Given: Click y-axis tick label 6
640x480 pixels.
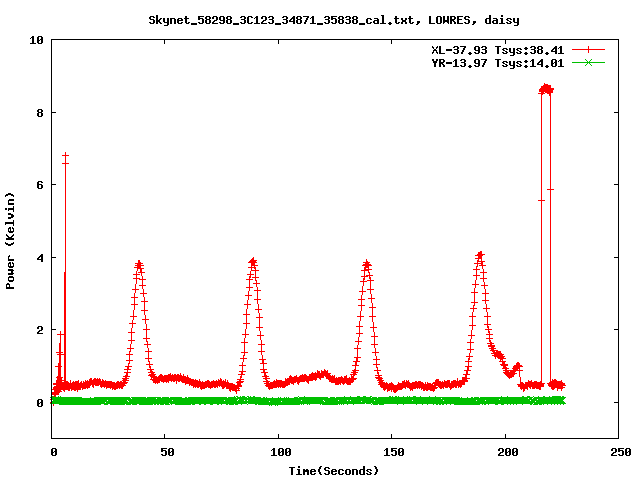Looking at the screenshot, I should click(x=40, y=185).
